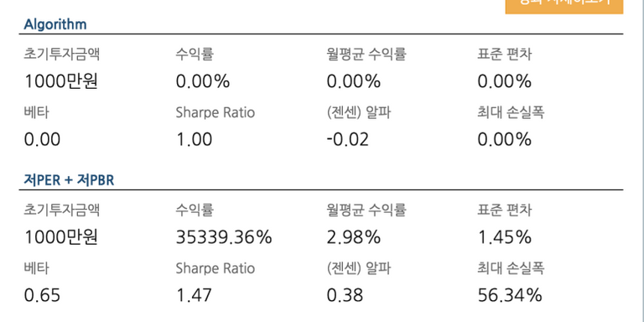Viewport: 644px width, 322px height.
Task: Click the 표준 편차 label under 저PER + 저PBR
Action: [504, 210]
